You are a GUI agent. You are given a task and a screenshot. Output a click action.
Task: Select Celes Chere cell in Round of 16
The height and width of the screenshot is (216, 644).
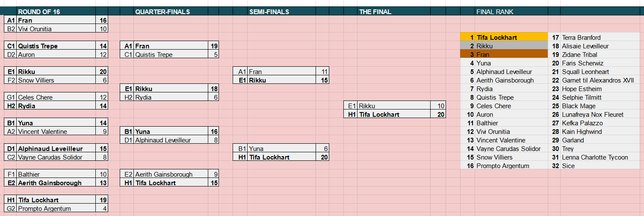pyautogui.click(x=56, y=97)
